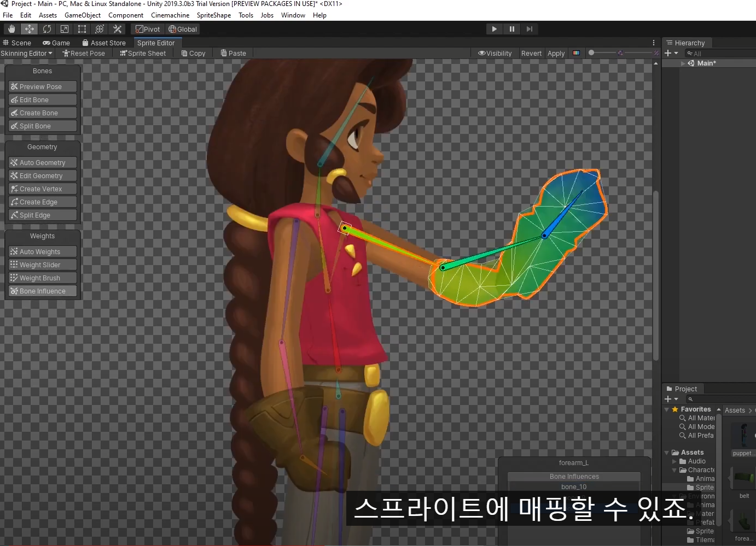Choose the Split Bone tool

click(43, 126)
